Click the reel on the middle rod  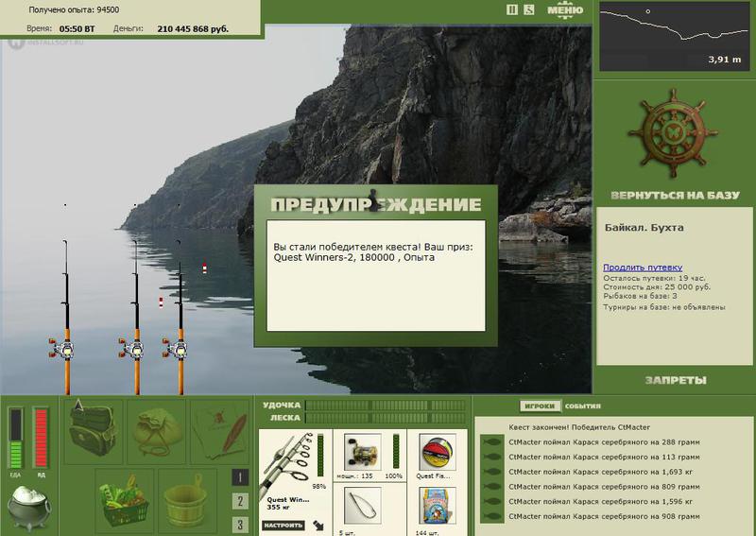coord(131,348)
